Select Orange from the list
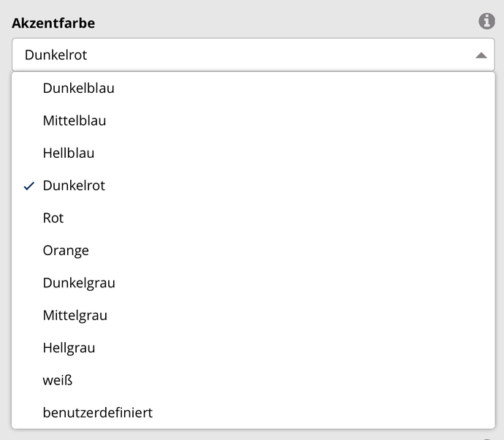Viewport: 504px width, 440px height. [x=253, y=251]
